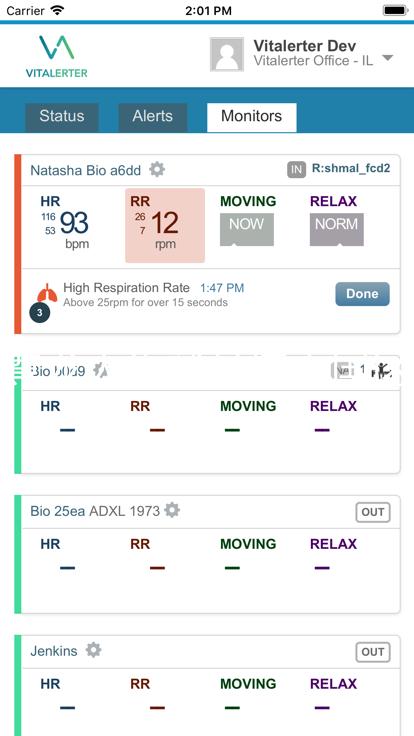Open the Vitalerter Office - IL location selector
414x736 pixels.
point(313,61)
